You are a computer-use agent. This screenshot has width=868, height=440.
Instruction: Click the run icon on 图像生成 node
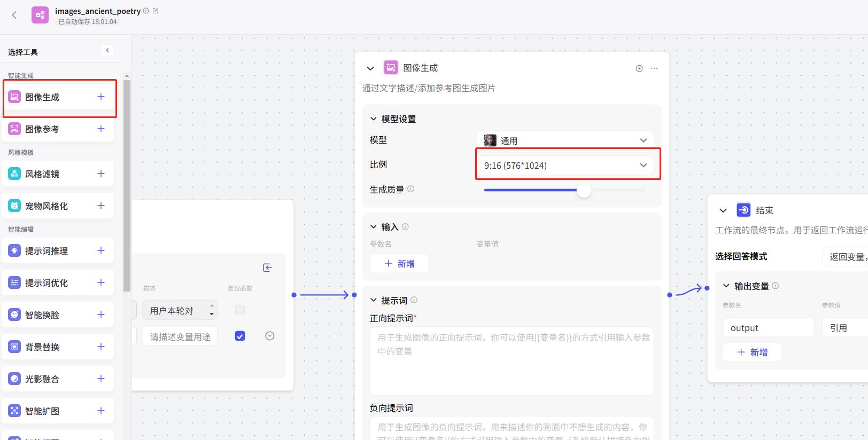click(639, 68)
